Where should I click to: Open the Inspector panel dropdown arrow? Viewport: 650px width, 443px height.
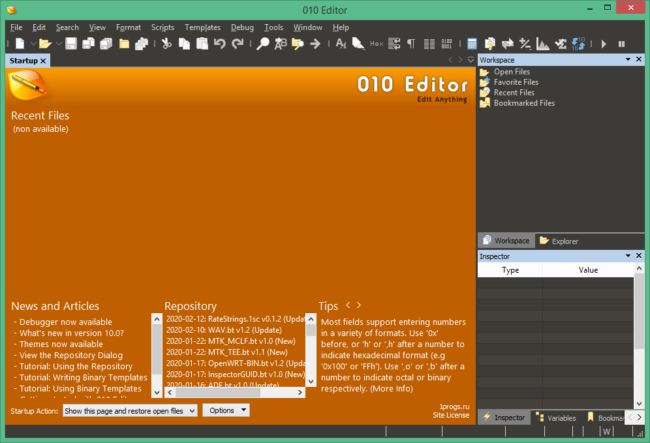[x=628, y=256]
